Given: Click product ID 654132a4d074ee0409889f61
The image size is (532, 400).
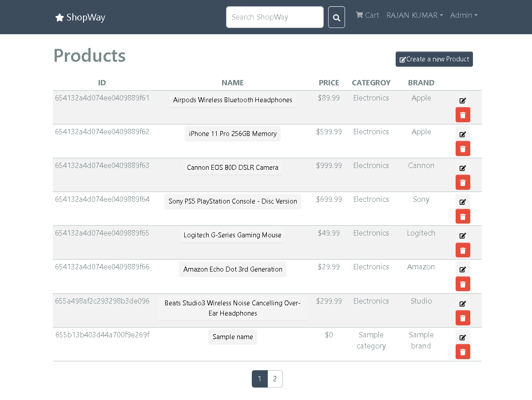Looking at the screenshot, I should (x=102, y=98).
